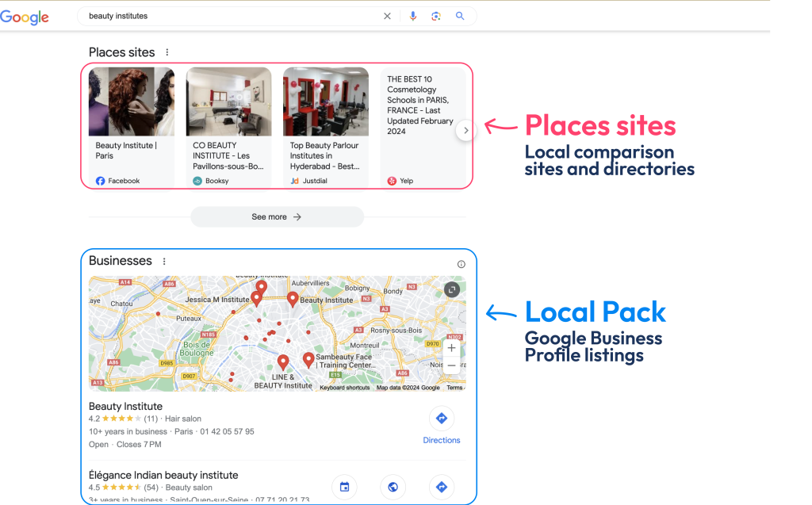Open the Beauty Institute business listing title
The image size is (812, 505).
click(125, 407)
